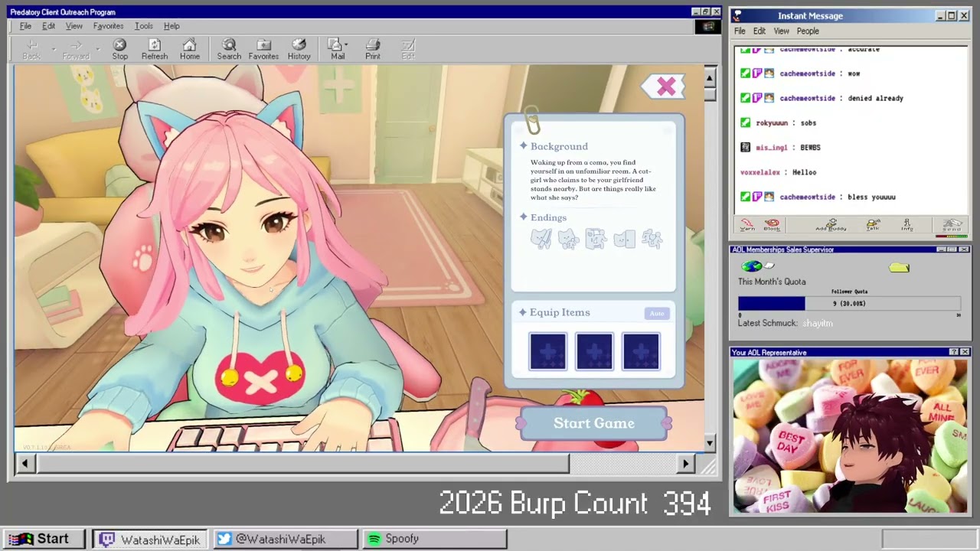The image size is (980, 551).
Task: Click the globe icon in Sales Supervisor
Action: click(x=752, y=266)
